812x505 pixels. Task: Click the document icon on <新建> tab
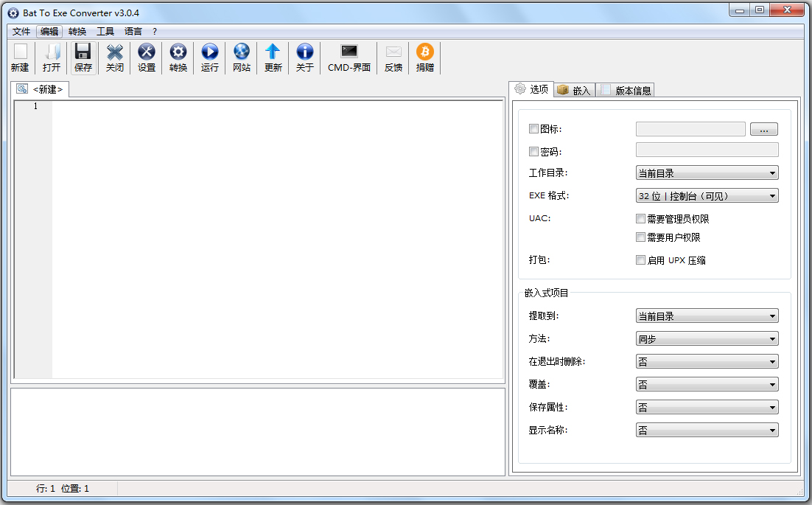pos(22,89)
